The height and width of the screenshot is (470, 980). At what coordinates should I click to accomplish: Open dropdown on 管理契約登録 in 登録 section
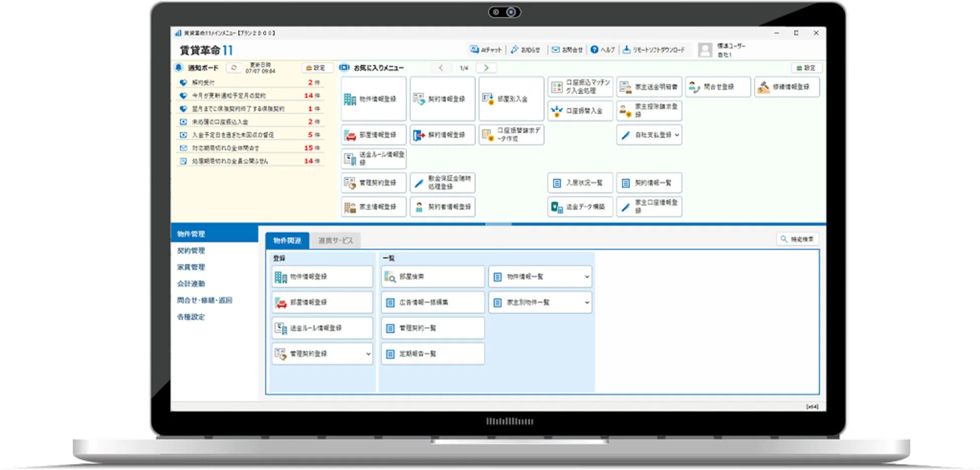tap(368, 354)
